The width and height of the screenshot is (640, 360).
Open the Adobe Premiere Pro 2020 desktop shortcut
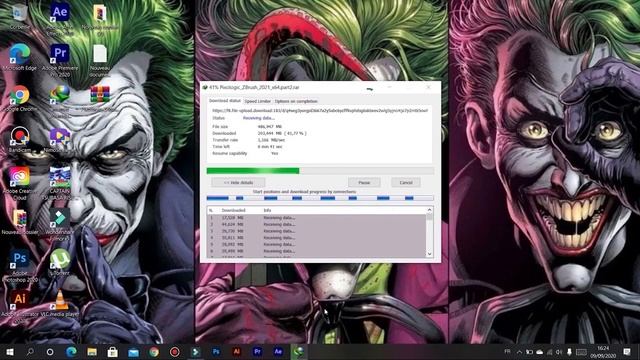(60, 60)
